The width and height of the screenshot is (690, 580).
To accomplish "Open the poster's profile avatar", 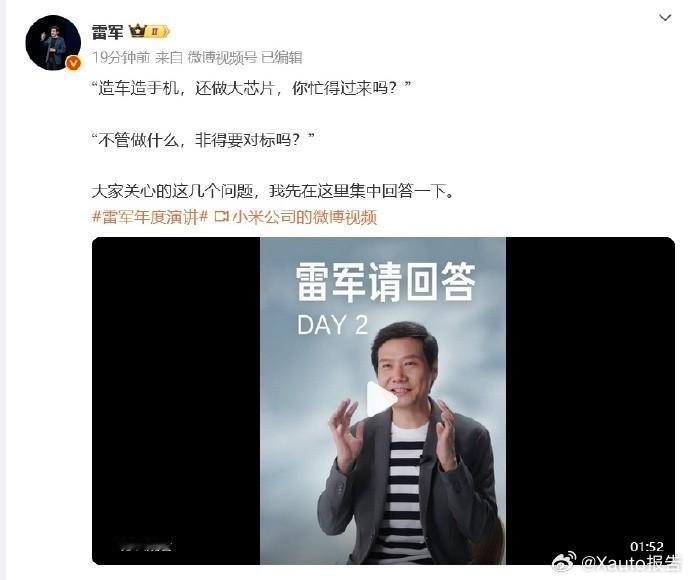I will pyautogui.click(x=53, y=42).
